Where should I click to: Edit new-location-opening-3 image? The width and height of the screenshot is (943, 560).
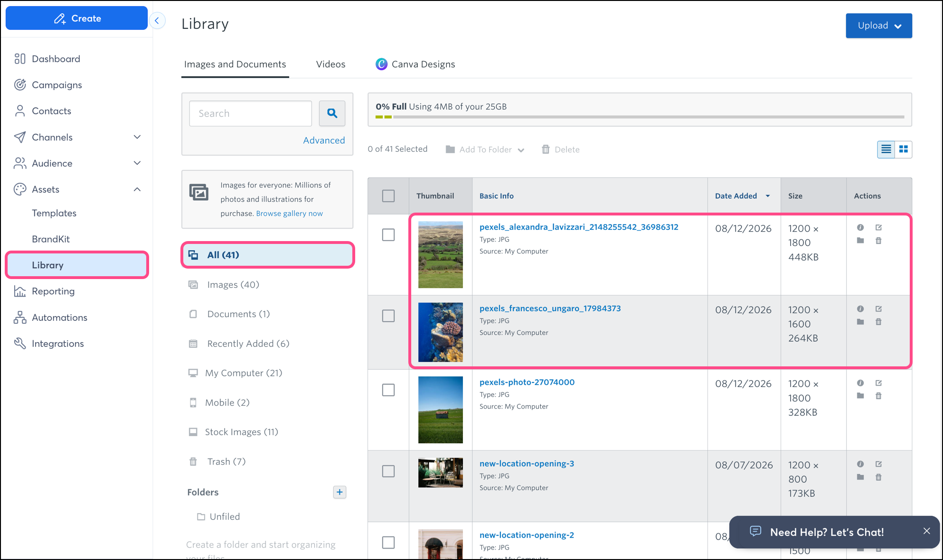[x=878, y=464]
